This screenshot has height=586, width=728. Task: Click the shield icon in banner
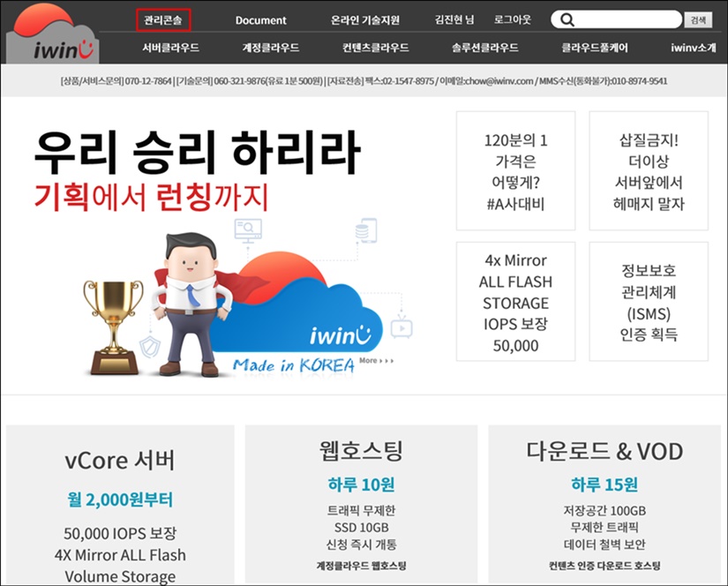tap(150, 347)
